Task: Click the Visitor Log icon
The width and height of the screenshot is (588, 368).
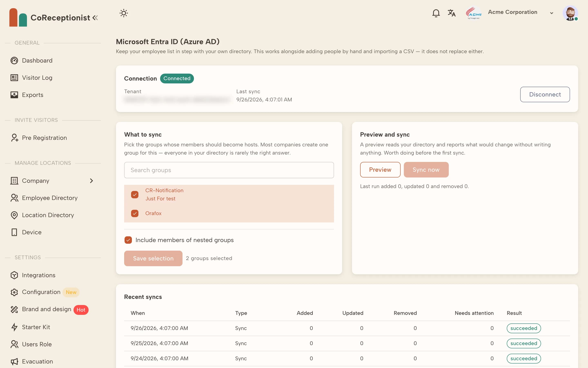Action: pyautogui.click(x=14, y=78)
